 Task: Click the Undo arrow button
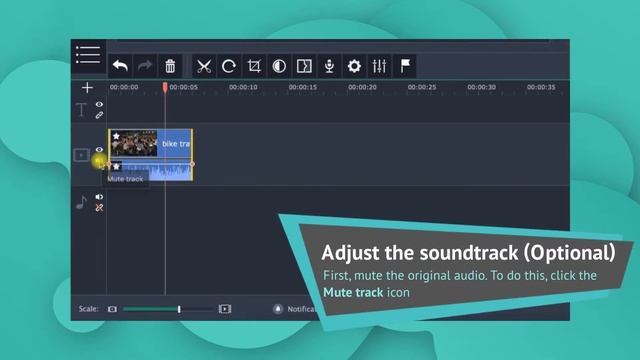tap(120, 66)
